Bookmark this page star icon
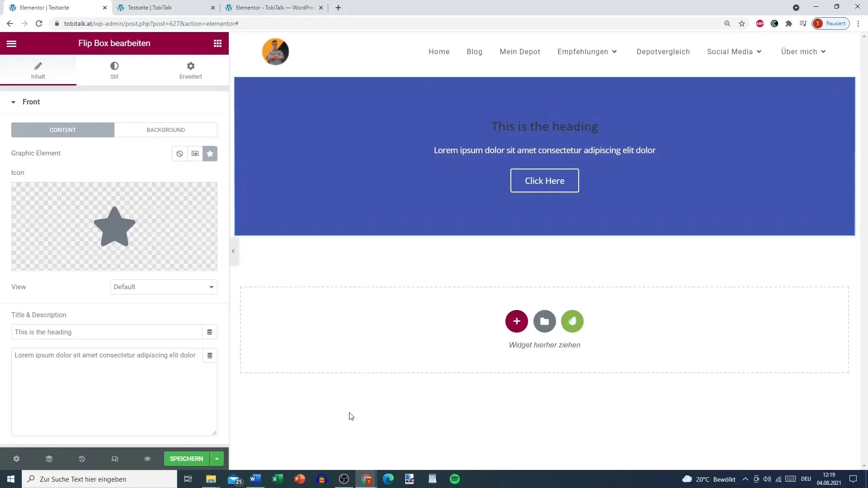The height and width of the screenshot is (488, 868). tap(742, 23)
